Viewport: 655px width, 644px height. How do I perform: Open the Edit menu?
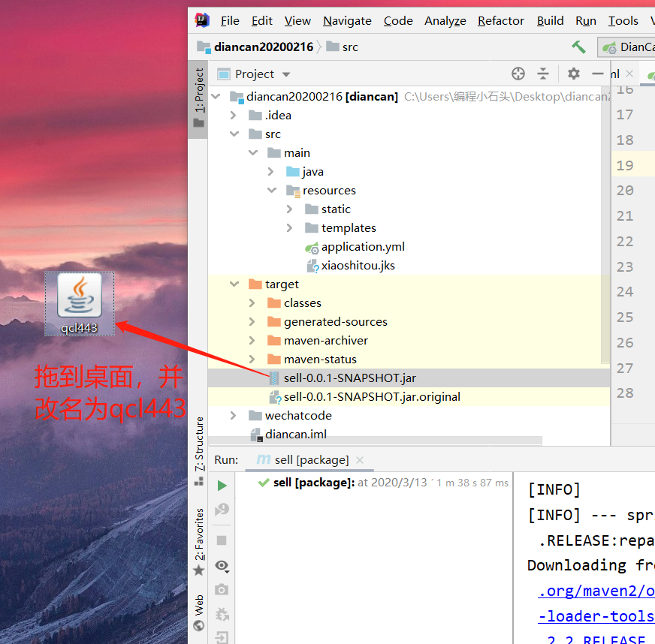[261, 20]
